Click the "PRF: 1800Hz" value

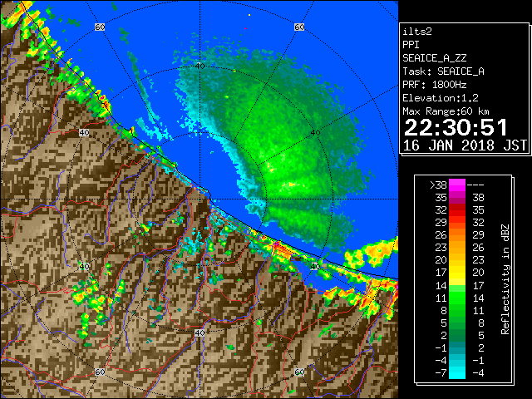[x=435, y=85]
